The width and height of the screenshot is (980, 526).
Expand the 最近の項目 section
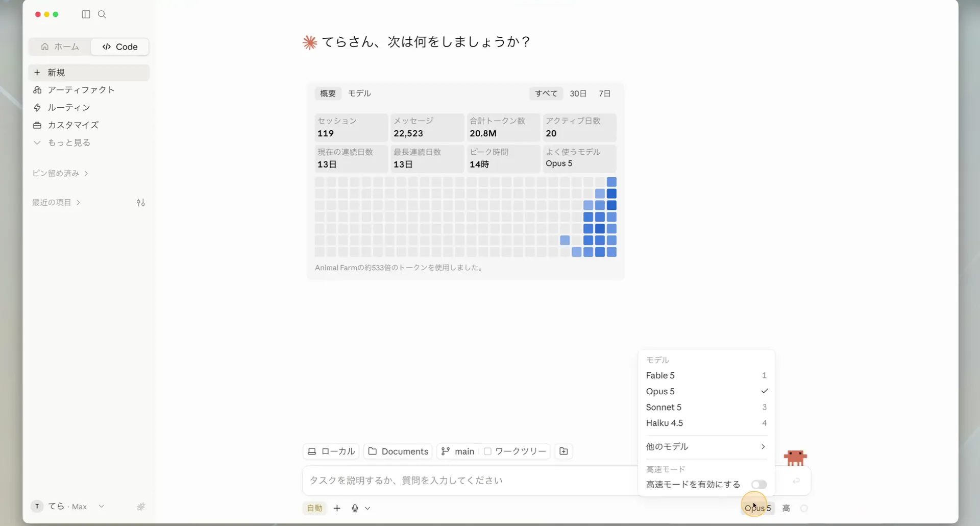click(56, 202)
